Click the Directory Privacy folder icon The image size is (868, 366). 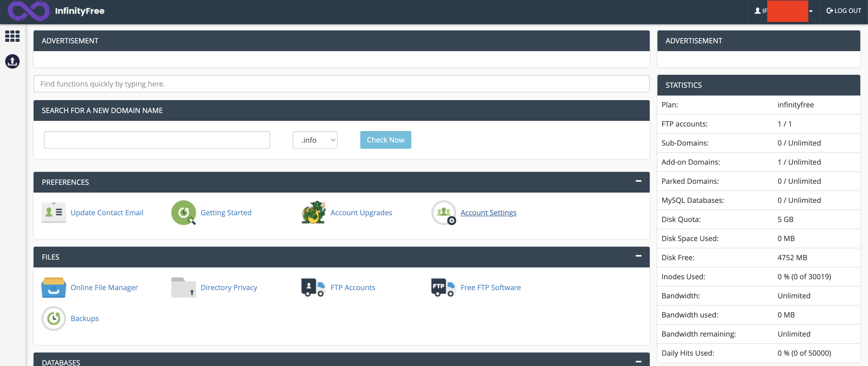[183, 287]
